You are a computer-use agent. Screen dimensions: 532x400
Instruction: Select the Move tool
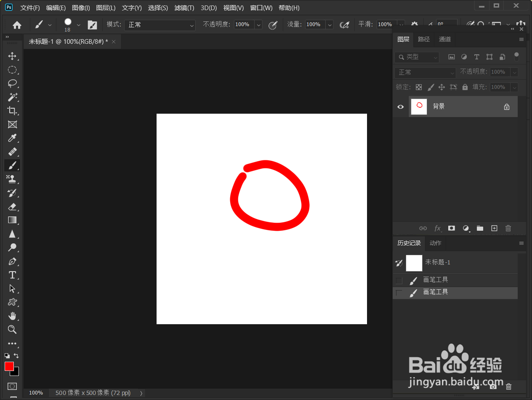pyautogui.click(x=12, y=56)
